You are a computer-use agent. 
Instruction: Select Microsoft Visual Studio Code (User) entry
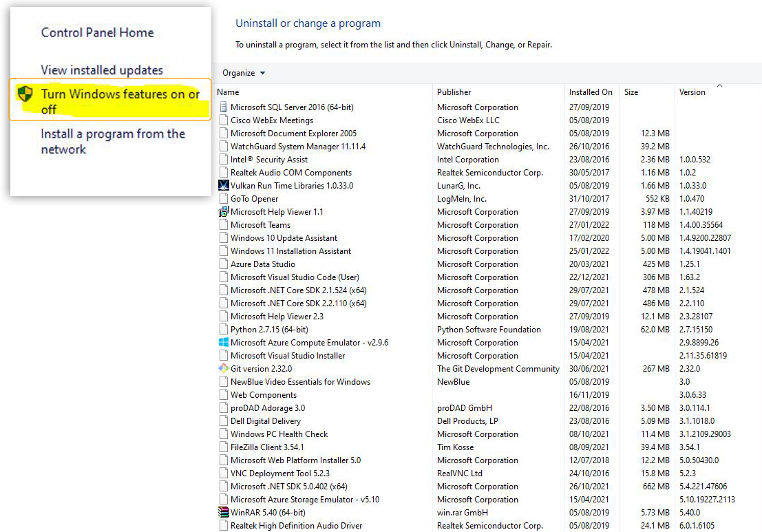coord(295,277)
